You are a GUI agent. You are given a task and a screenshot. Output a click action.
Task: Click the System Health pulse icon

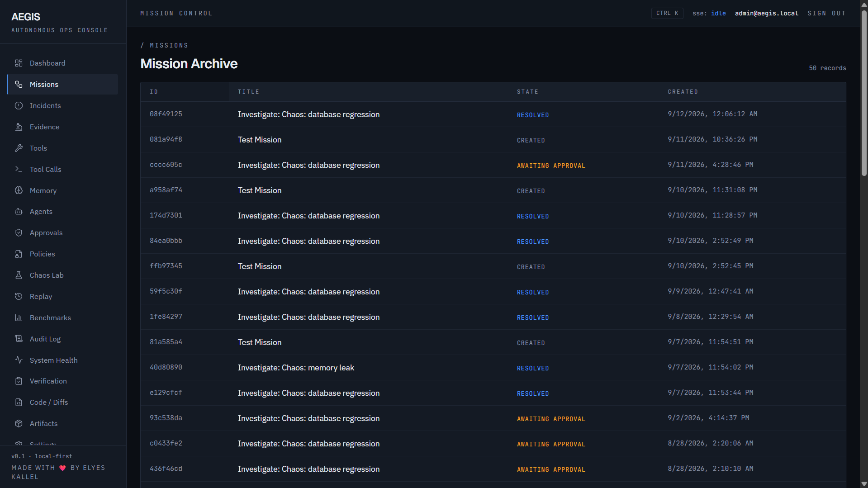(x=19, y=360)
